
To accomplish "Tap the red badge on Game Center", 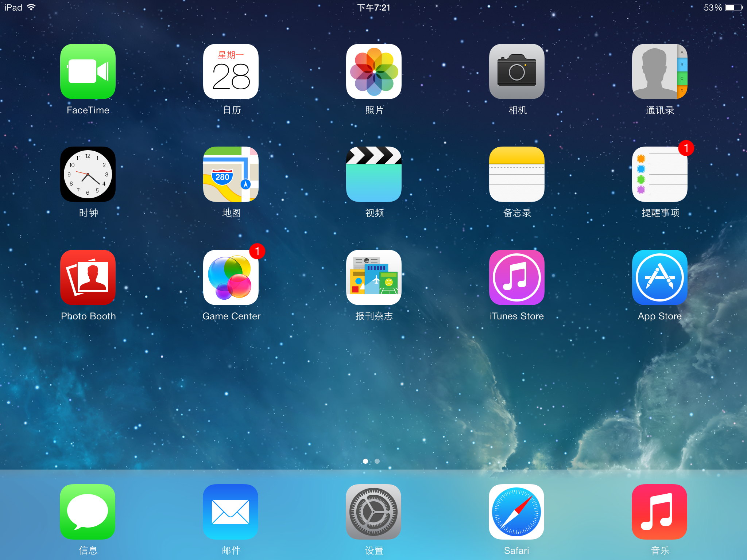I will 257,251.
